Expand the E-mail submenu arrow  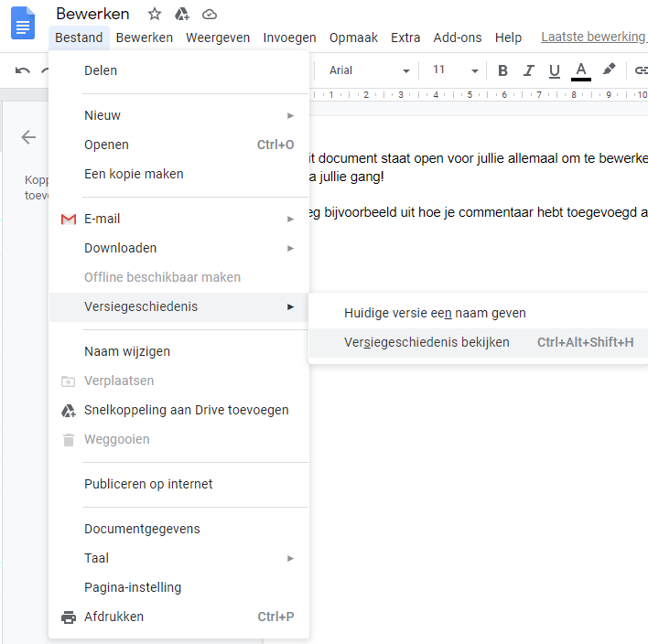[x=290, y=219]
